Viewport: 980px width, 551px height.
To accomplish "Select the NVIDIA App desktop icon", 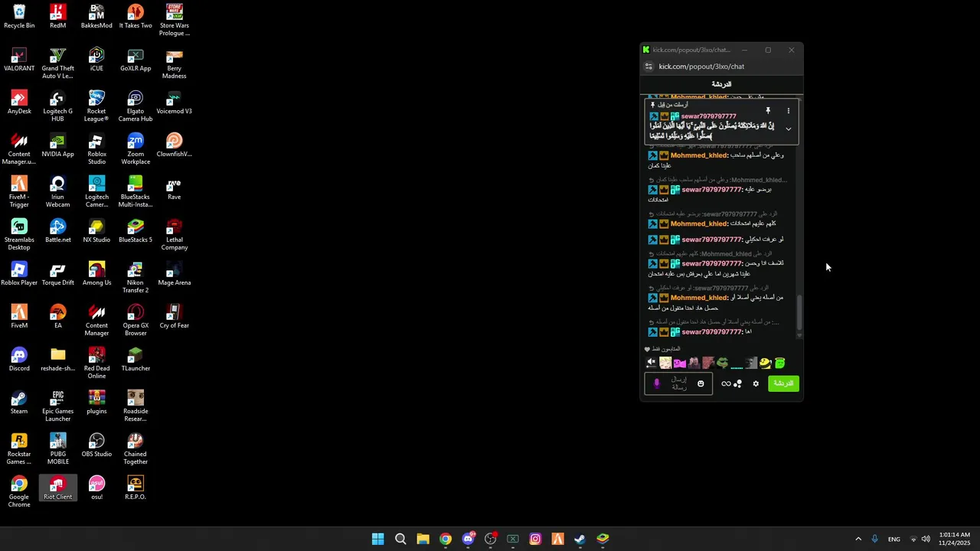I will pyautogui.click(x=57, y=145).
